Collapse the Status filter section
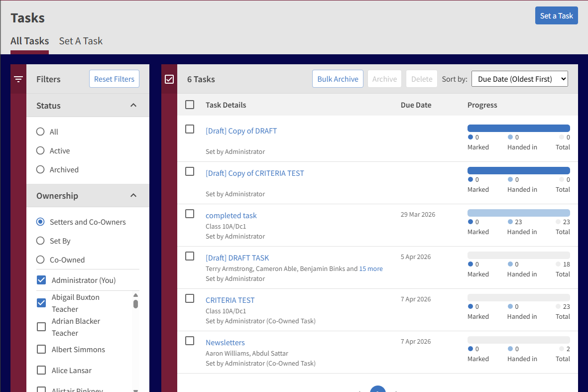Viewport: 588px width, 392px height. pyautogui.click(x=133, y=106)
